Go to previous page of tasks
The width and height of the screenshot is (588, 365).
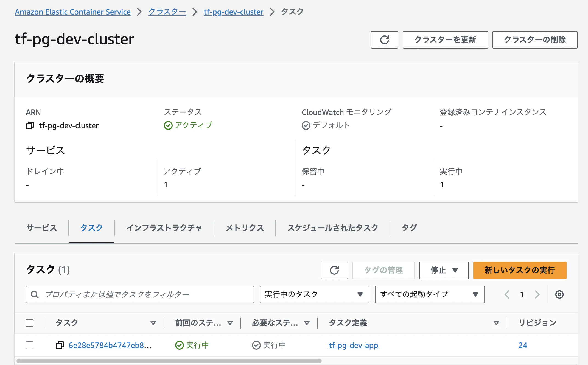pyautogui.click(x=507, y=294)
